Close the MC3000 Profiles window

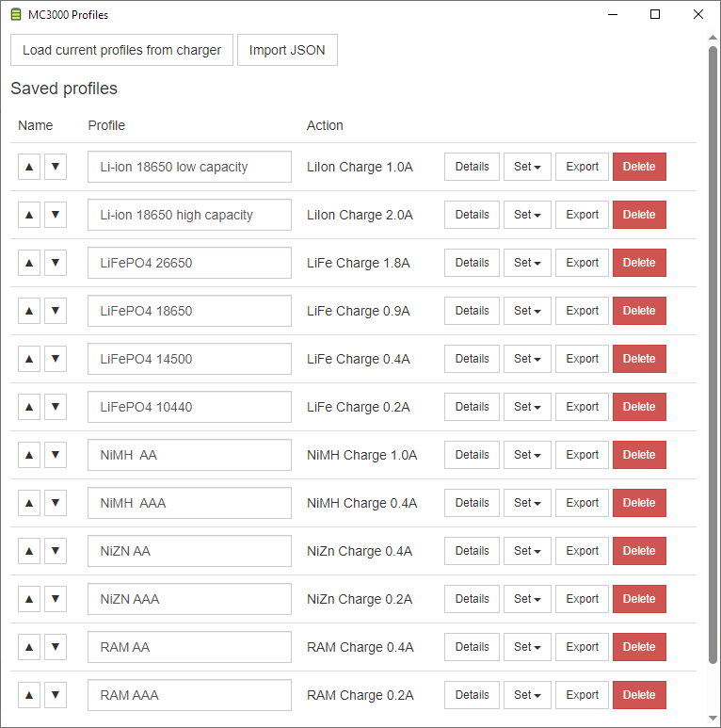point(697,14)
